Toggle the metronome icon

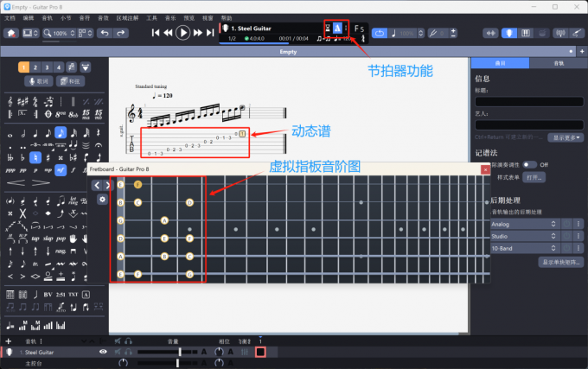337,29
